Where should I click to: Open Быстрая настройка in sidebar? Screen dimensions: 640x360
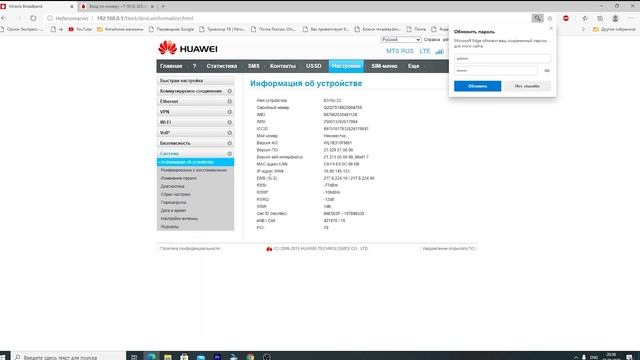[196, 80]
